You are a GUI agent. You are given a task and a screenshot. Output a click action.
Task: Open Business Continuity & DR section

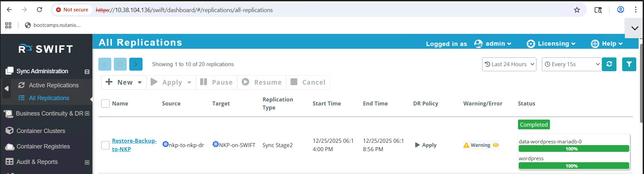49,114
